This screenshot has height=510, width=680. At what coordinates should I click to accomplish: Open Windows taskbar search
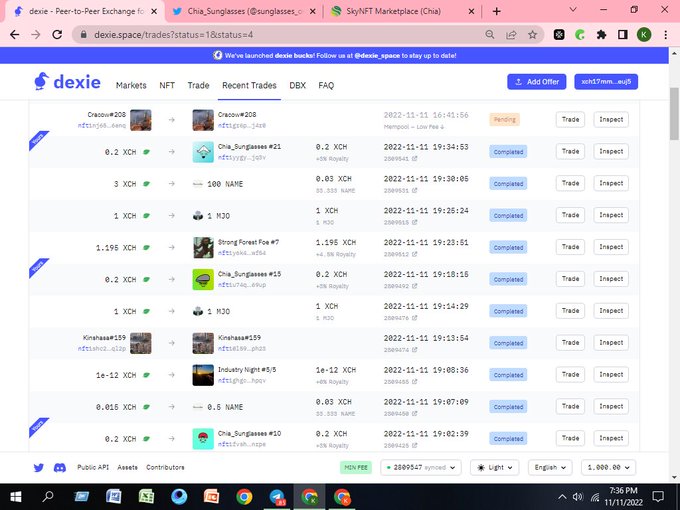coord(48,497)
